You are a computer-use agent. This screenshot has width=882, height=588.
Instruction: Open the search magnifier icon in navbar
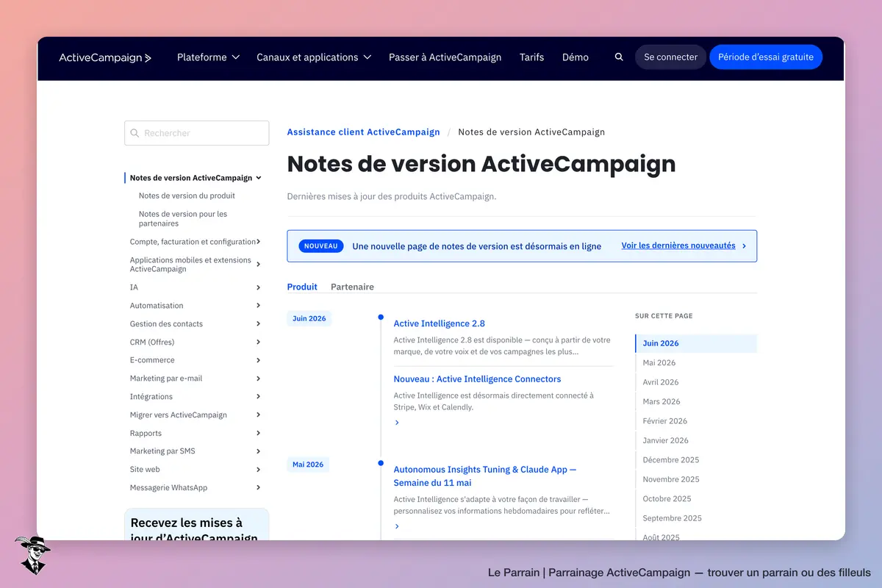619,57
